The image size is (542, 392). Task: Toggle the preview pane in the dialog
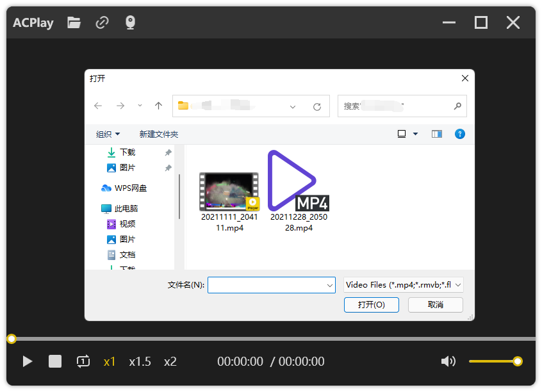click(437, 134)
